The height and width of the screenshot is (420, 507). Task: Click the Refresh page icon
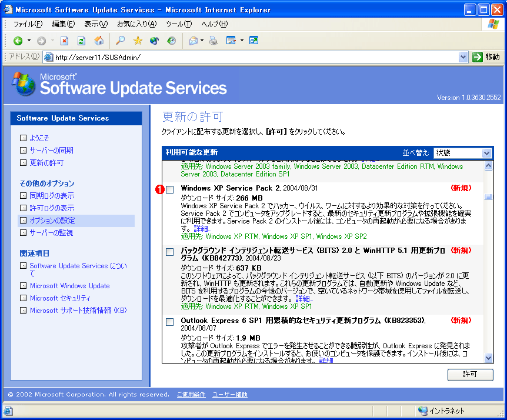[x=82, y=41]
